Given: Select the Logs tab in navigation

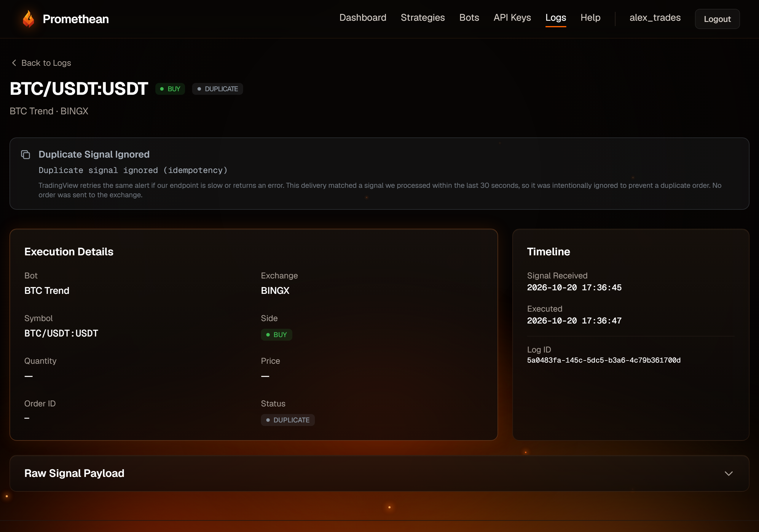Looking at the screenshot, I should point(555,17).
